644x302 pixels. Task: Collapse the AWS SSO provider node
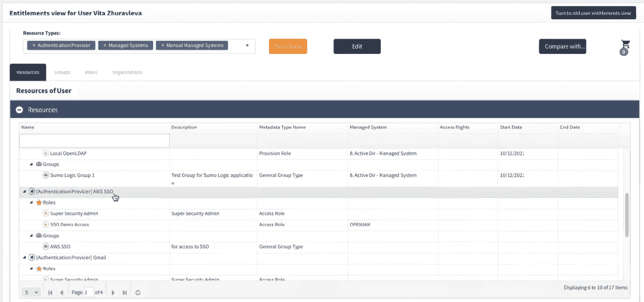tap(24, 192)
